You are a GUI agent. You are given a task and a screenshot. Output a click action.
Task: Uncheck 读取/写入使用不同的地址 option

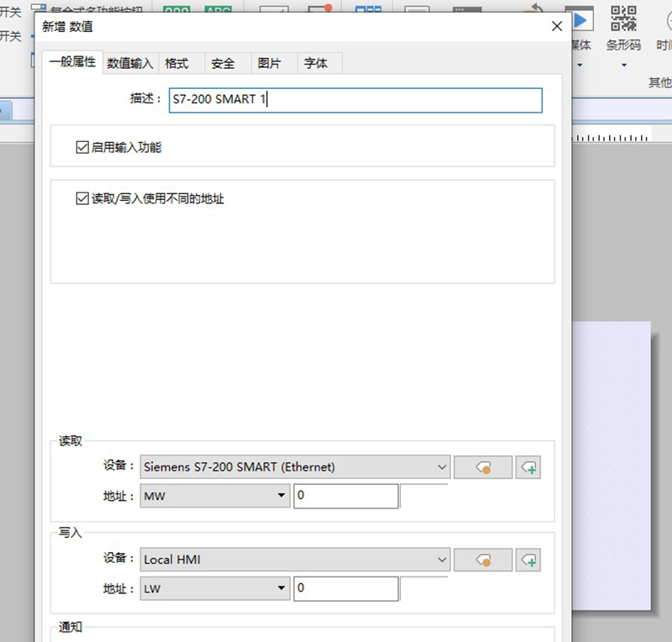[82, 199]
